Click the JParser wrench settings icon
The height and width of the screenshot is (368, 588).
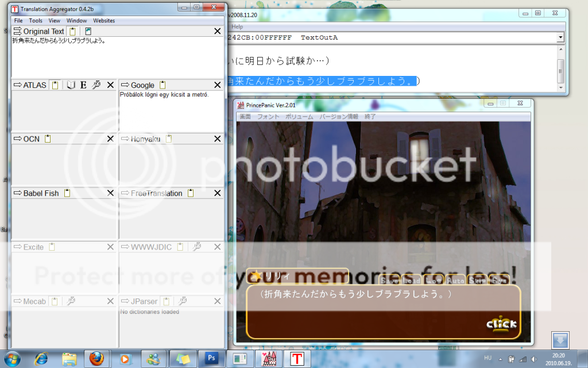(183, 301)
